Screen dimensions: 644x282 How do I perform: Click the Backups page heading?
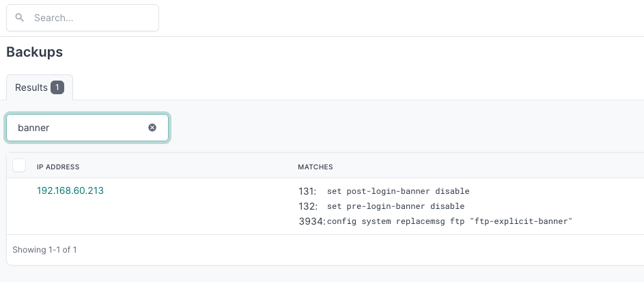pos(34,52)
